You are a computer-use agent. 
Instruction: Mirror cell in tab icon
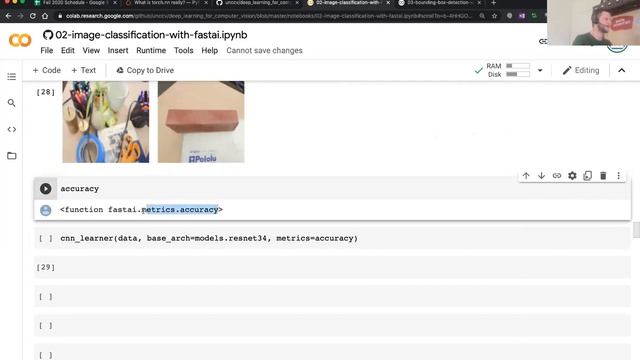[587, 176]
